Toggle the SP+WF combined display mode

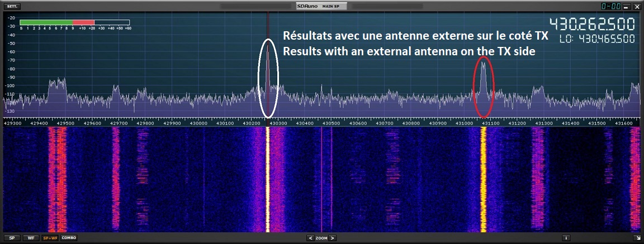coord(50,238)
